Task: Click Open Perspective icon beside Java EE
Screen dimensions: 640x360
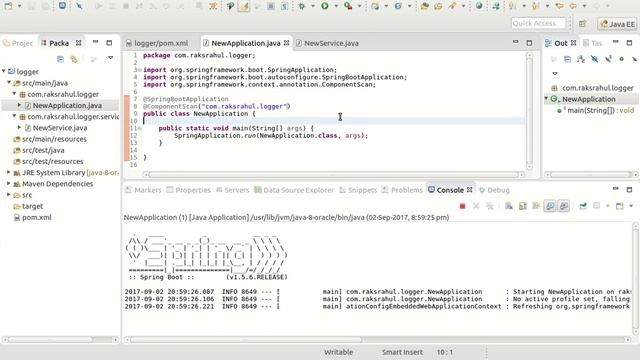Action: pyautogui.click(x=582, y=24)
